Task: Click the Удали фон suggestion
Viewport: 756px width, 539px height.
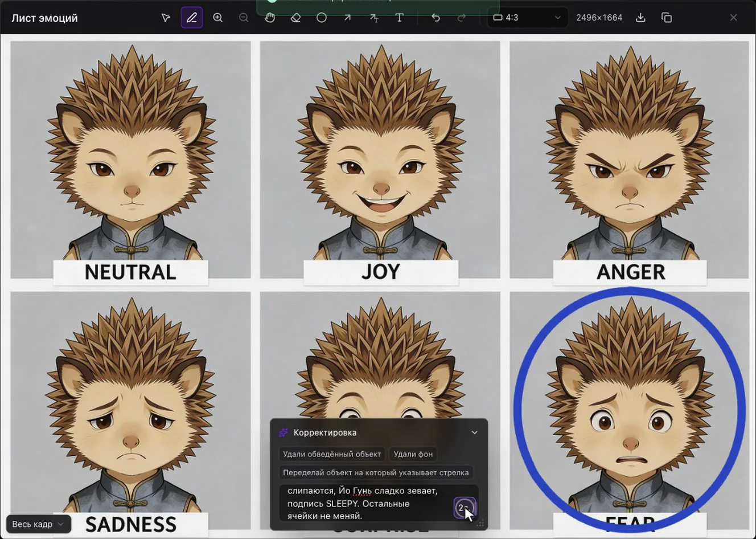Action: click(413, 454)
